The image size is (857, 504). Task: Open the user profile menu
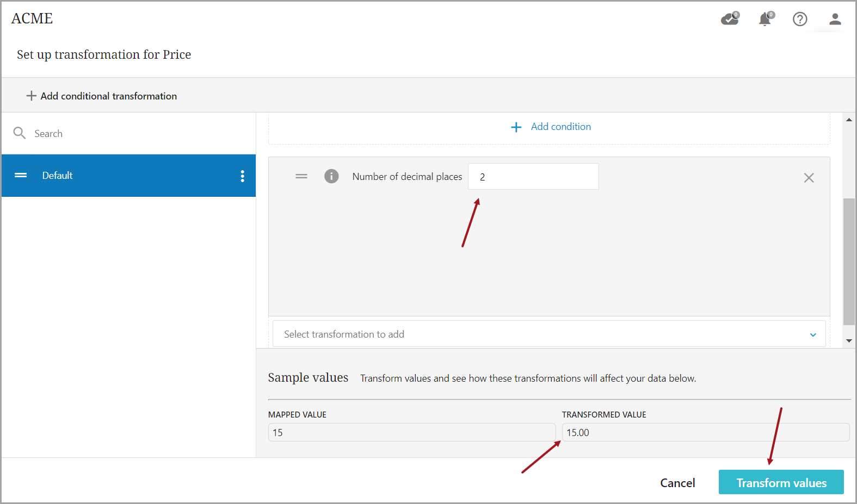point(835,19)
